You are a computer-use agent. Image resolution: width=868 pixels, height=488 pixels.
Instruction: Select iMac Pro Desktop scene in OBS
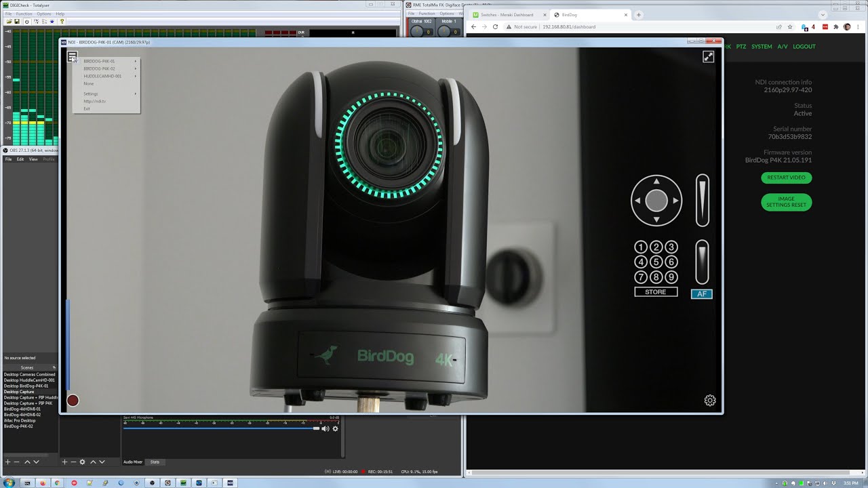[x=20, y=420]
